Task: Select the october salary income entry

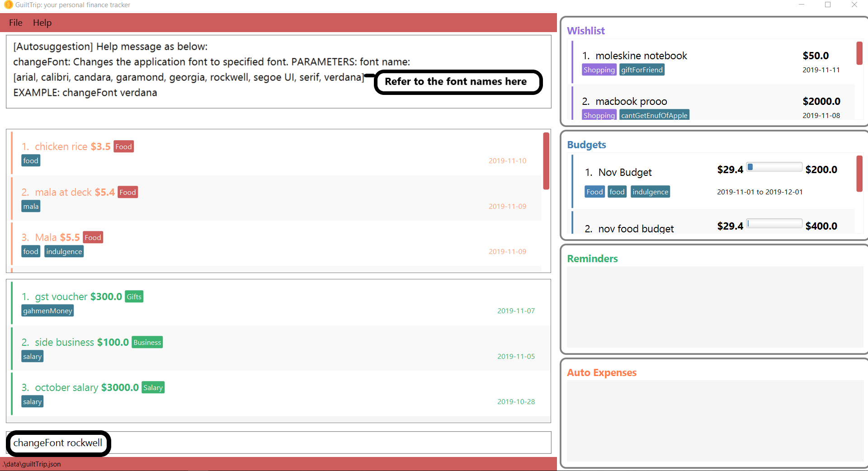Action: tap(281, 394)
